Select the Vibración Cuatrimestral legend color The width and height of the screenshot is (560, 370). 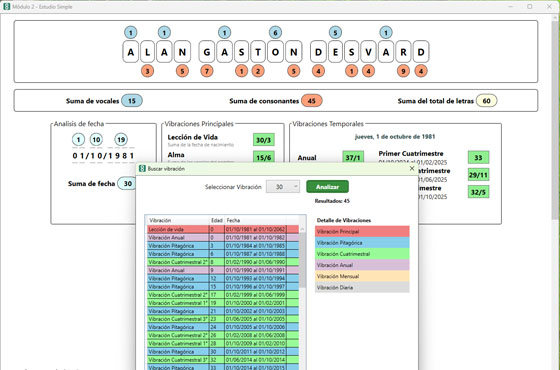pyautogui.click(x=362, y=254)
